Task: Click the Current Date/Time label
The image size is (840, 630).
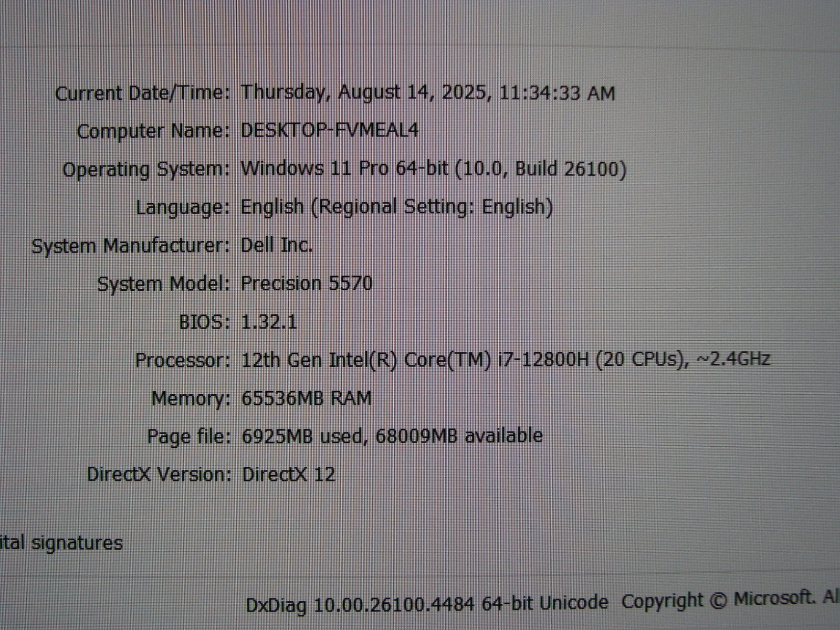Action: 142,94
